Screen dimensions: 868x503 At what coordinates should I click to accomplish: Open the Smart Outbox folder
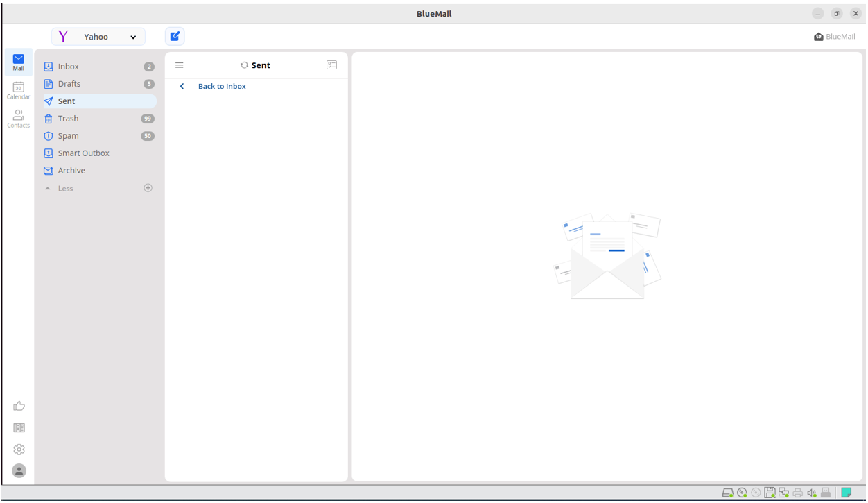point(99,153)
